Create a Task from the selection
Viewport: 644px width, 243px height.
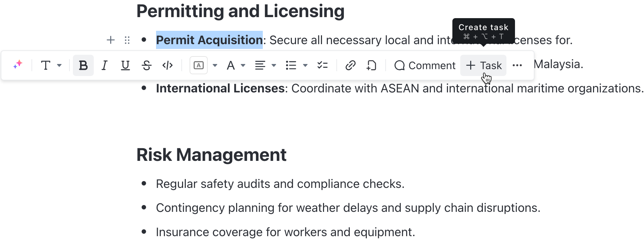click(483, 65)
